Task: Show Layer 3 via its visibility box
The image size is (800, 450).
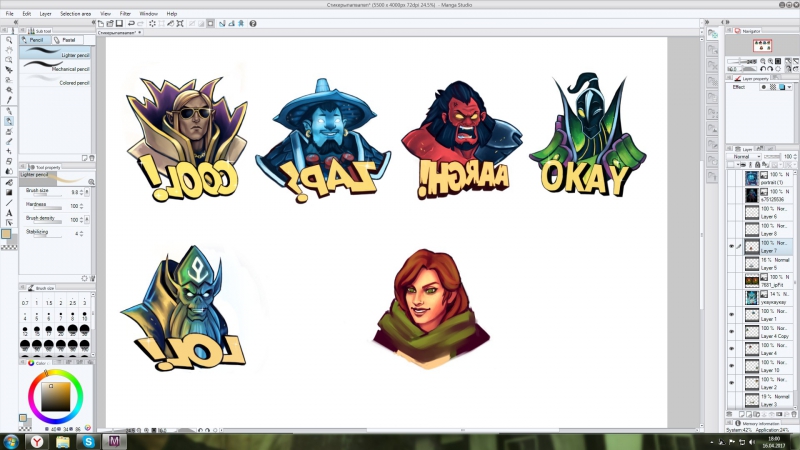Action: point(731,400)
